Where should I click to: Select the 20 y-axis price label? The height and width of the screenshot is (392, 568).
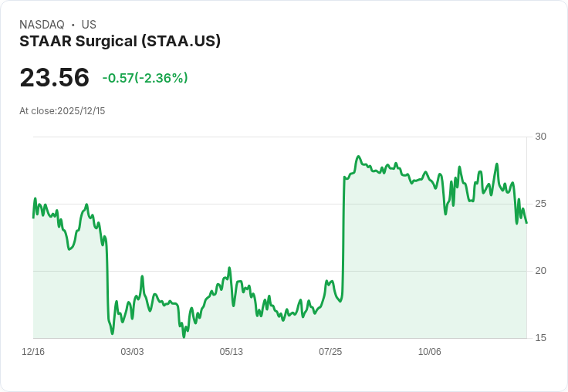click(540, 271)
